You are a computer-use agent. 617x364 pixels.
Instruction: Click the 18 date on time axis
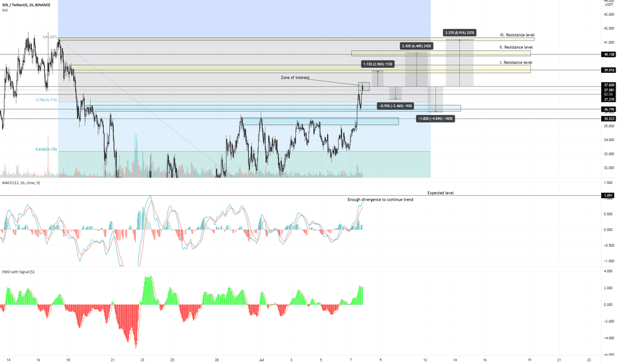click(x=68, y=360)
